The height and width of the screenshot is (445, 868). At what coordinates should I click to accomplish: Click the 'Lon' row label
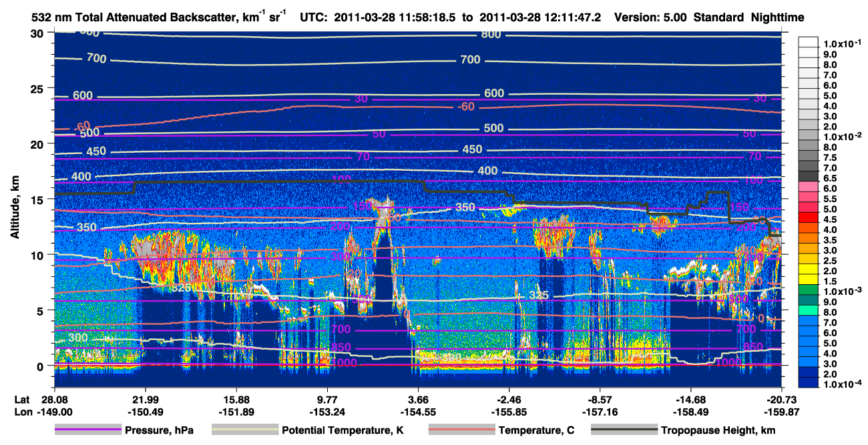coord(22,412)
